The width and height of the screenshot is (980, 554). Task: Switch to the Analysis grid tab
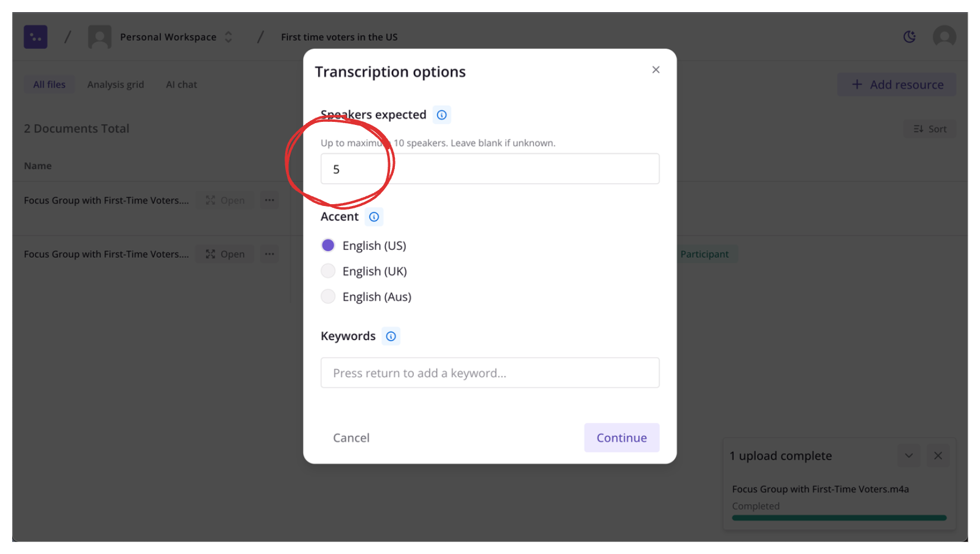116,85
